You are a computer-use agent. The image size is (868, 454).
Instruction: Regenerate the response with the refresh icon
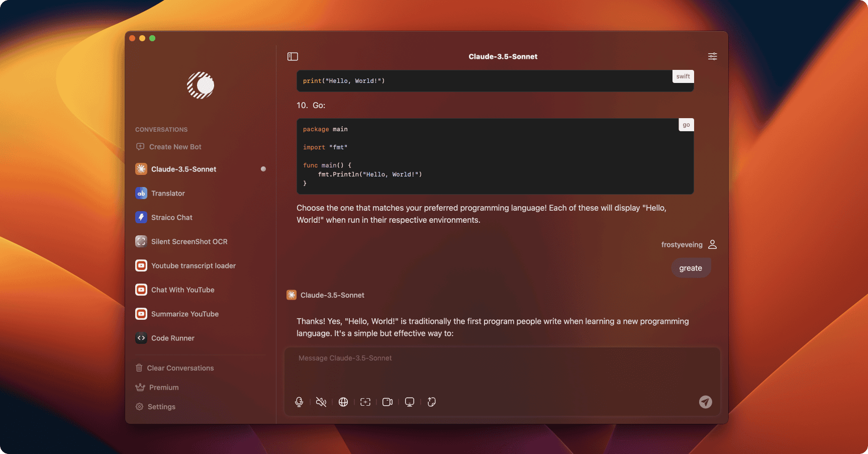coord(431,402)
